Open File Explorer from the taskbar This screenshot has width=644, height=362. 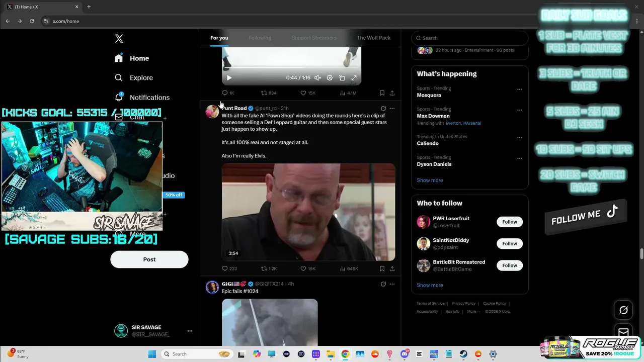(x=331, y=354)
